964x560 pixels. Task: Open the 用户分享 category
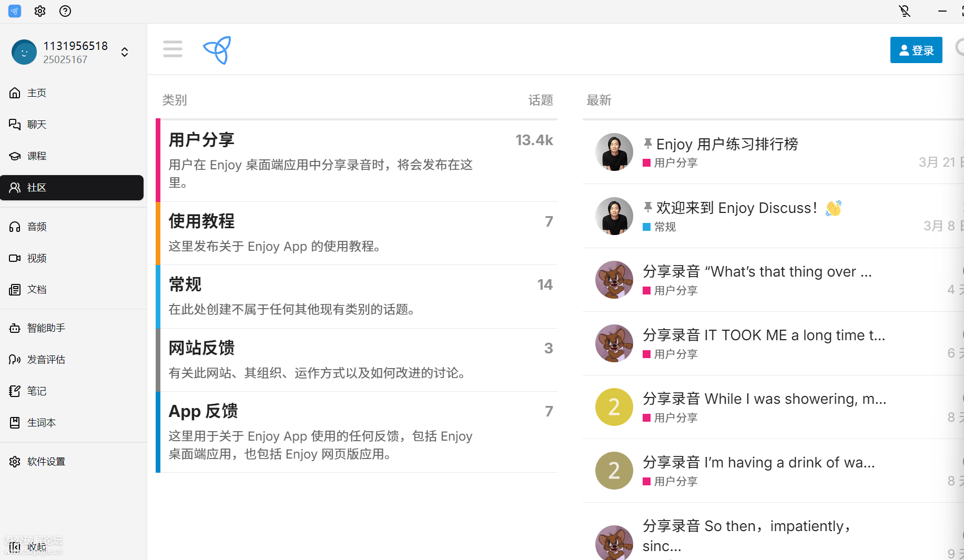(x=201, y=140)
